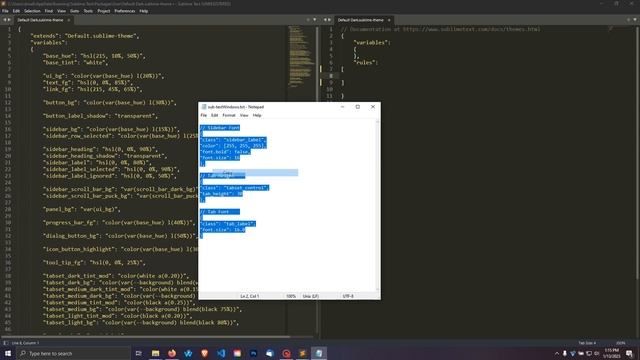Click Tab Size setting in status bar

587,343
